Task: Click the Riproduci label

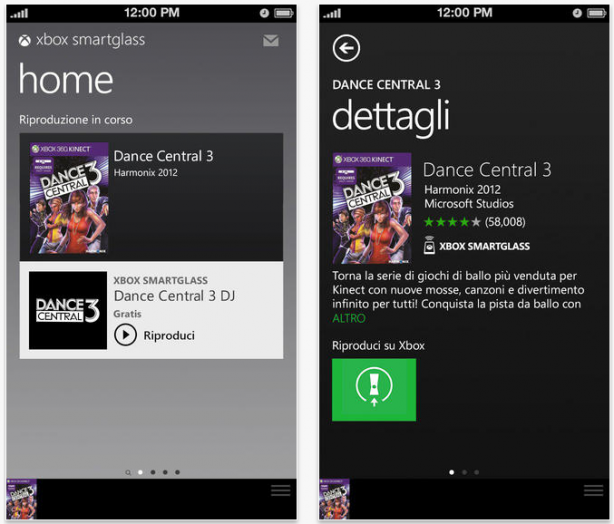Action: pyautogui.click(x=169, y=336)
